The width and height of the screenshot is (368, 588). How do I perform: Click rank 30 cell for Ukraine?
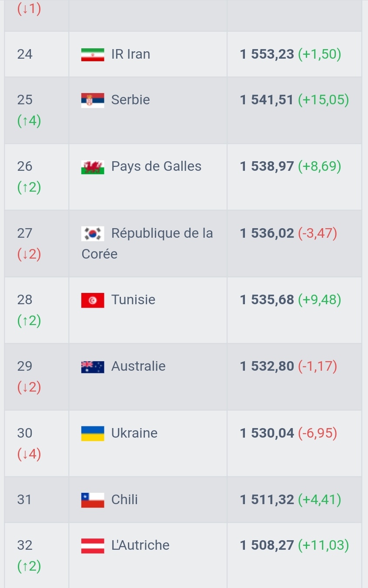37,443
